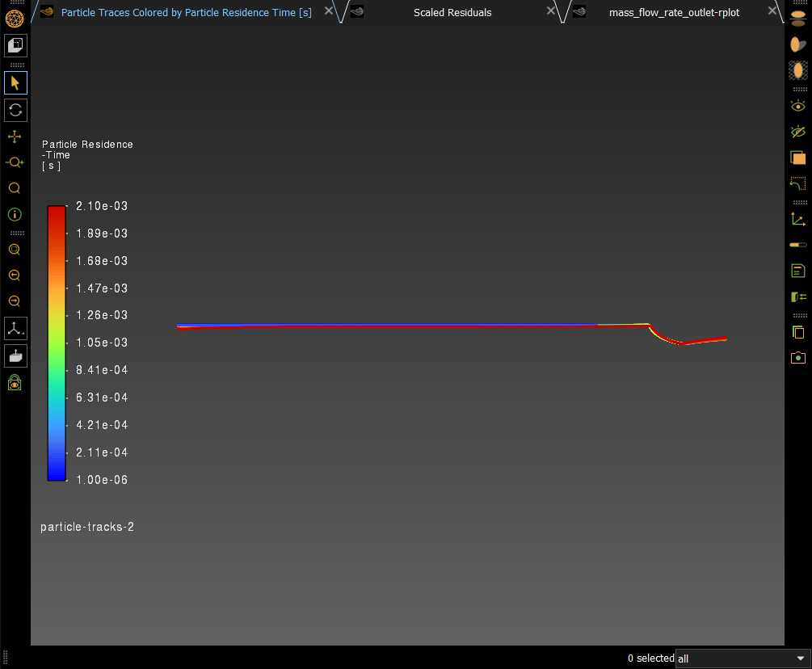Select the zoom-to-box tool

pos(15,250)
